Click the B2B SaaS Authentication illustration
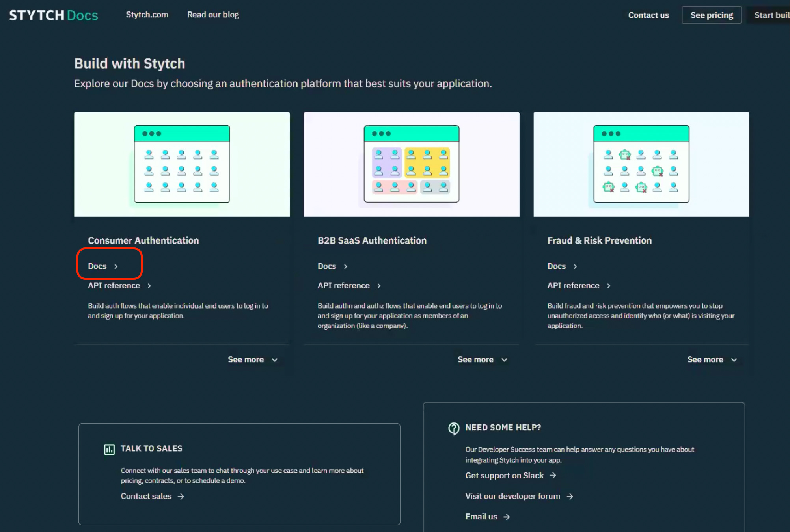 pyautogui.click(x=412, y=164)
